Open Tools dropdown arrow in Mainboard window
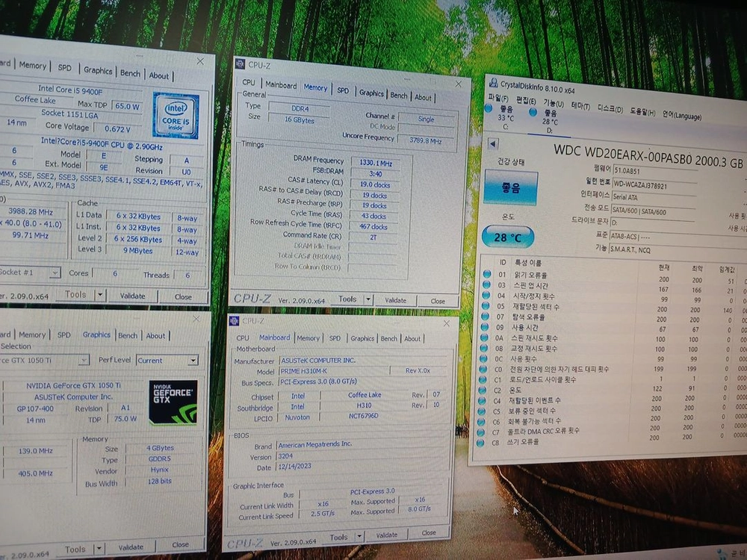747x560 pixels. tap(360, 537)
